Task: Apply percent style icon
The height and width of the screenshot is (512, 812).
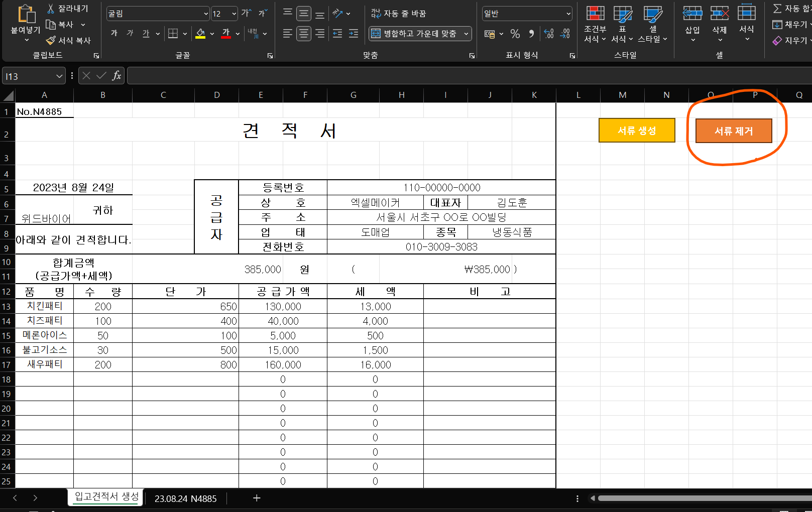Action: click(515, 34)
